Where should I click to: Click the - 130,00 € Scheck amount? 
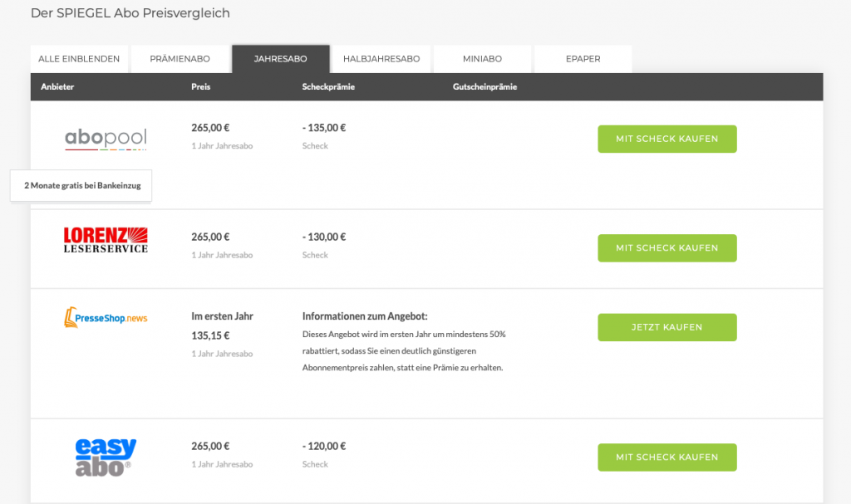[x=324, y=237]
